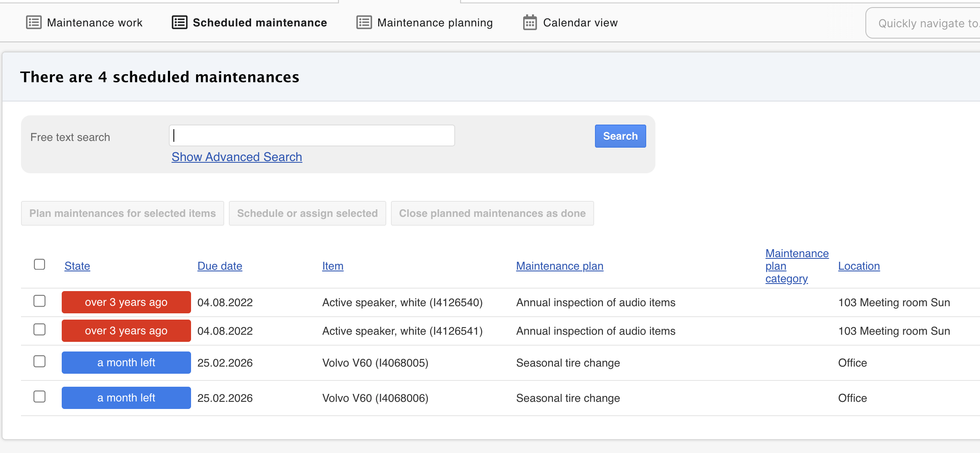
Task: Switch to Calendar view tab
Action: tap(580, 23)
